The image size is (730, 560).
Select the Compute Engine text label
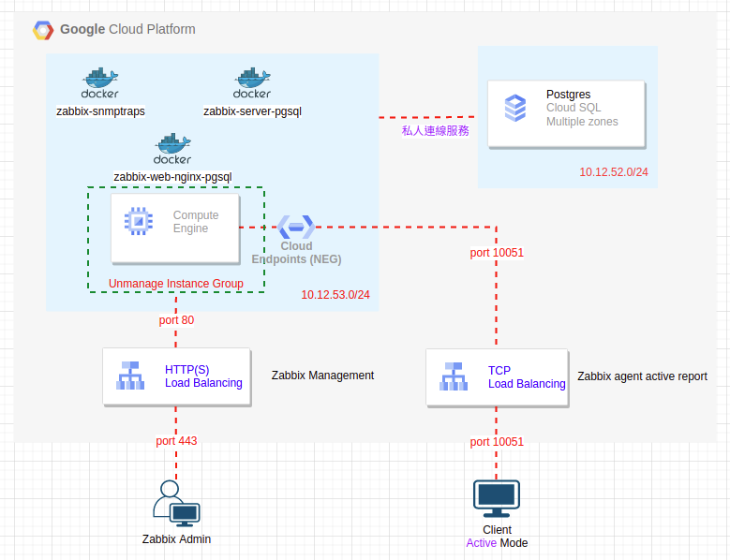(196, 222)
